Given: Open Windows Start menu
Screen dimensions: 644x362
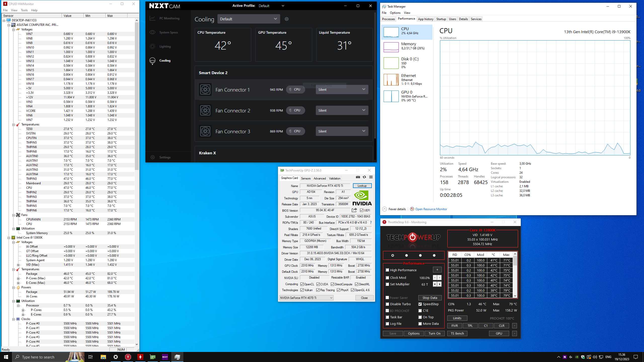Looking at the screenshot, I should click(6, 357).
